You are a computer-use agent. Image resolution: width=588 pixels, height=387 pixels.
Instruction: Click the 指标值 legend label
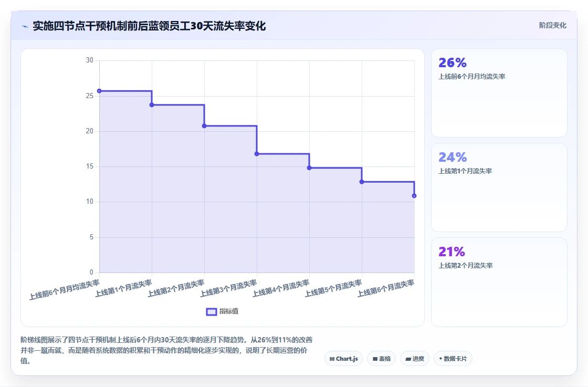229,311
